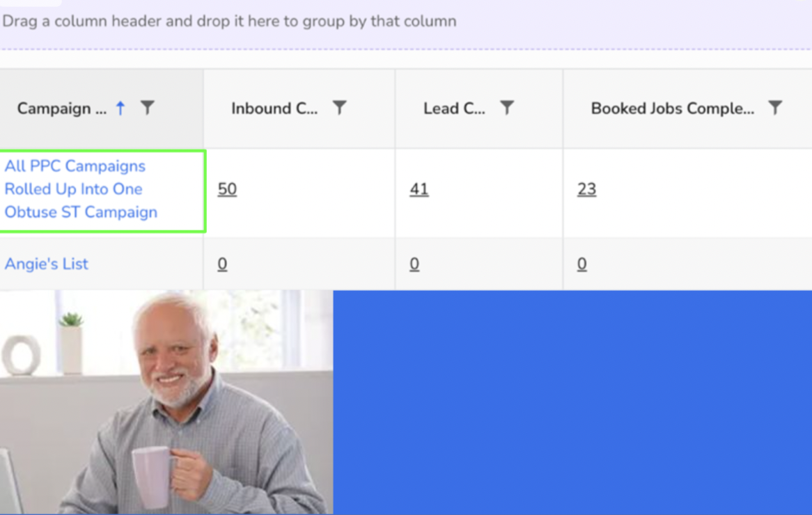The image size is (812, 515).
Task: Click the 50 inbound calls count
Action: [227, 189]
